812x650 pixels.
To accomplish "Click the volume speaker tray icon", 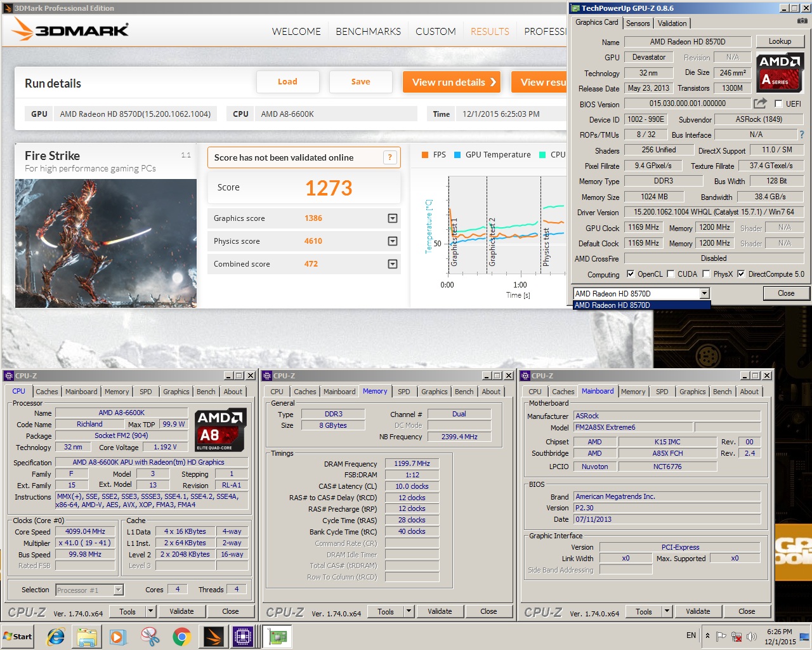I will (x=752, y=636).
